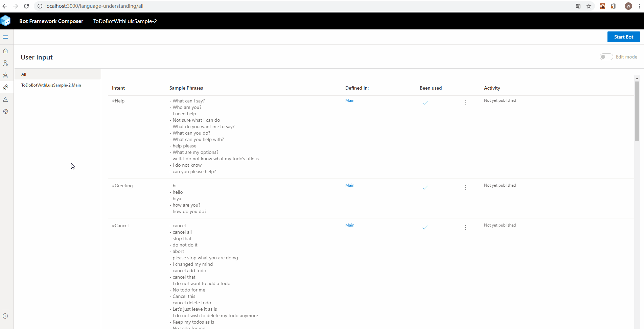Click the Start Bot button
The width and height of the screenshot is (644, 329).
pos(623,37)
